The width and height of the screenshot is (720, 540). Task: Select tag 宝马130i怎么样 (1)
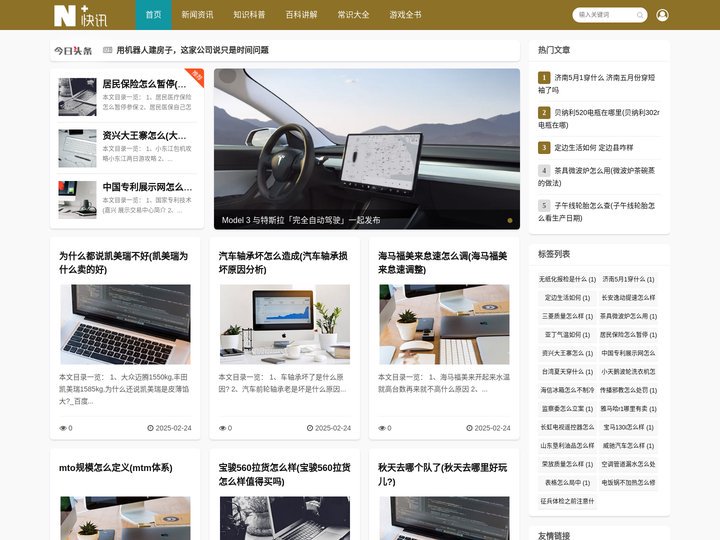tap(628, 427)
